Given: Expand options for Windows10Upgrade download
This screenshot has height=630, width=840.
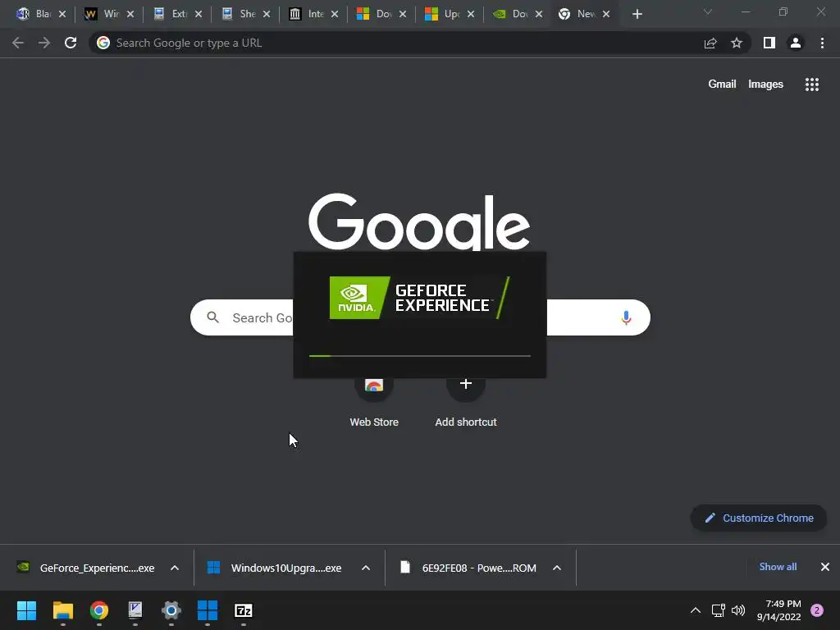Looking at the screenshot, I should pos(366,568).
